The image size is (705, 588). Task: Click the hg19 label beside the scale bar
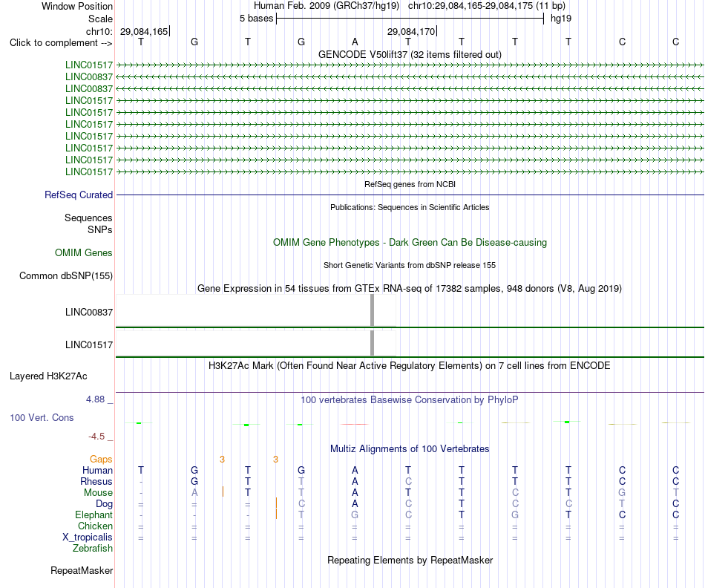point(561,19)
